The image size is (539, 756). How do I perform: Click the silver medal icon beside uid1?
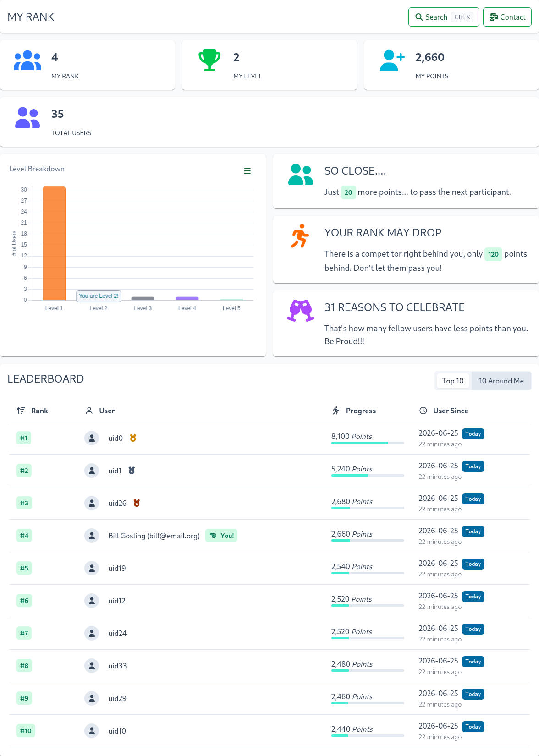(x=132, y=471)
